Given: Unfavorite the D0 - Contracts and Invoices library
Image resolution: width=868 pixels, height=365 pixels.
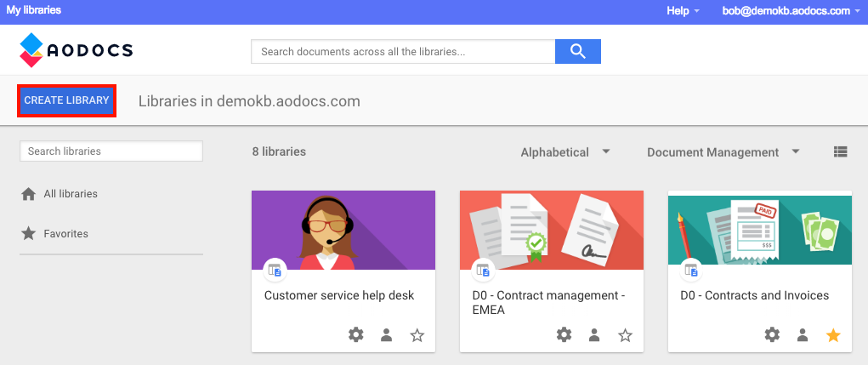Looking at the screenshot, I should tap(833, 334).
